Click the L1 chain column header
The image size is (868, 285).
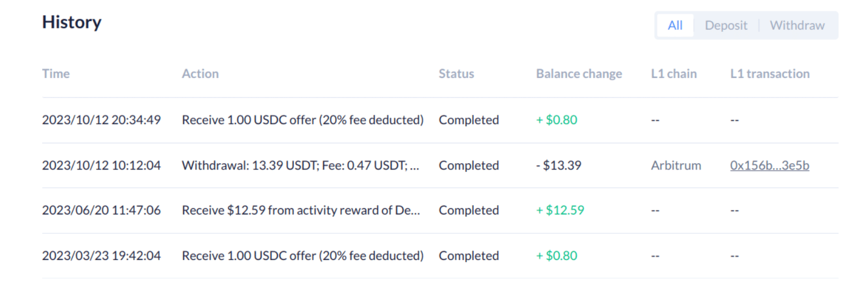coord(673,74)
